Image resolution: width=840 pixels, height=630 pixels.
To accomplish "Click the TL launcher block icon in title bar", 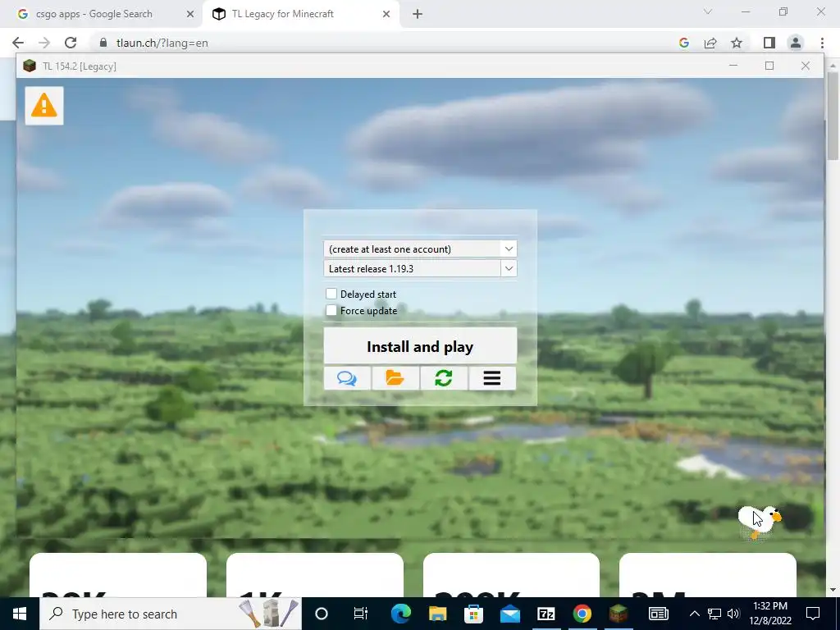I will [30, 66].
